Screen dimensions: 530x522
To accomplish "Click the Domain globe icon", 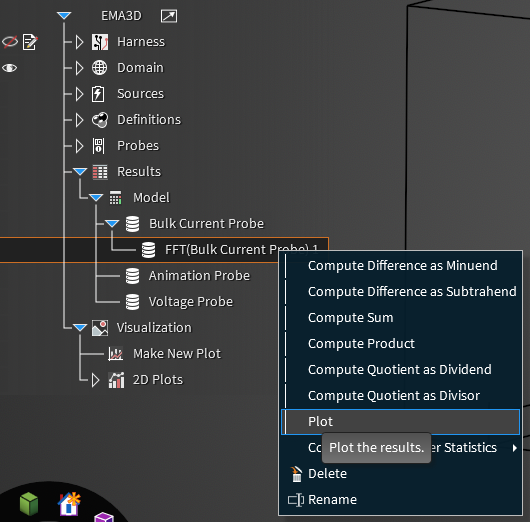I will tap(100, 68).
